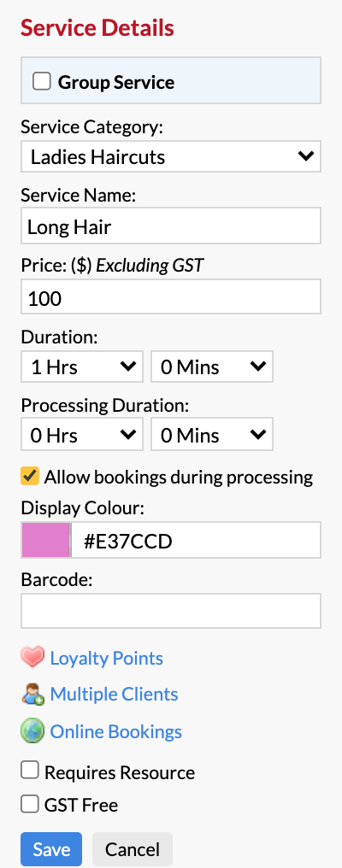Enable the Requires Resource checkbox

coord(30,770)
